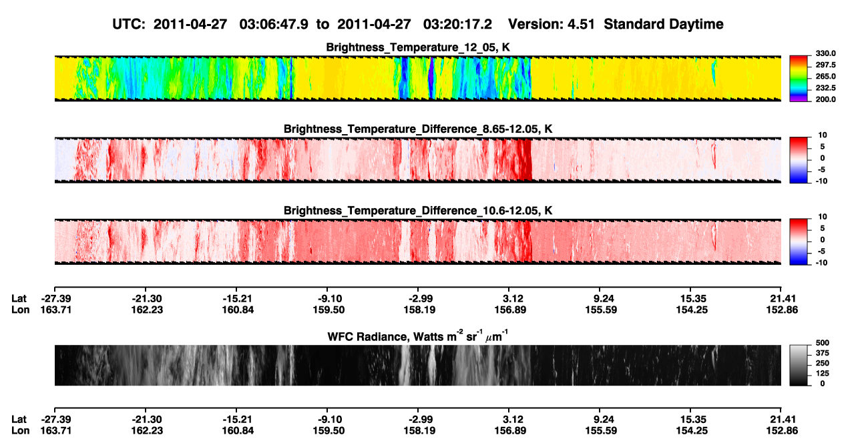Screen dimensions: 868x445
Task: Click latitude 21.41 above WFC Radiance panel
Action: pyautogui.click(x=783, y=298)
